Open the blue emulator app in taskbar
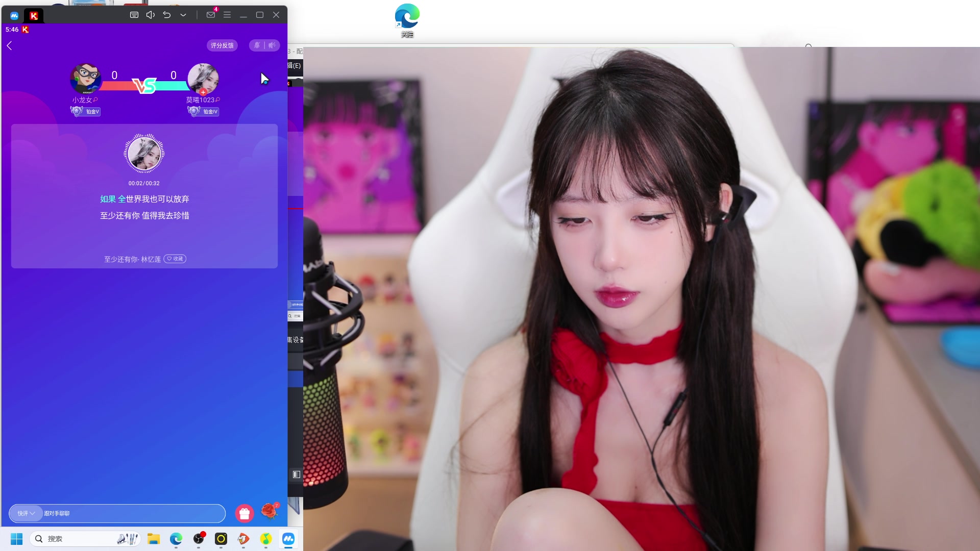 click(288, 539)
